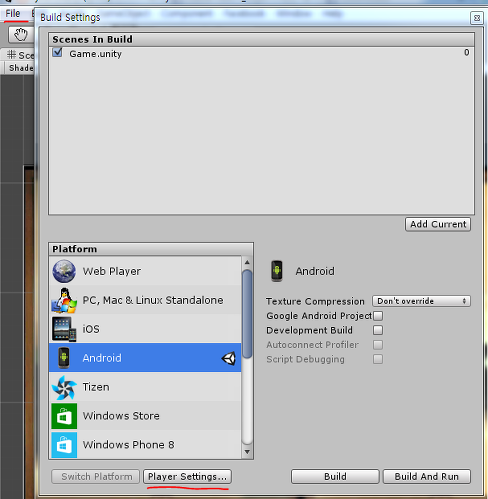This screenshot has width=488, height=499.
Task: Choose the PC, Mac & Linux Standalone icon
Action: click(x=64, y=300)
